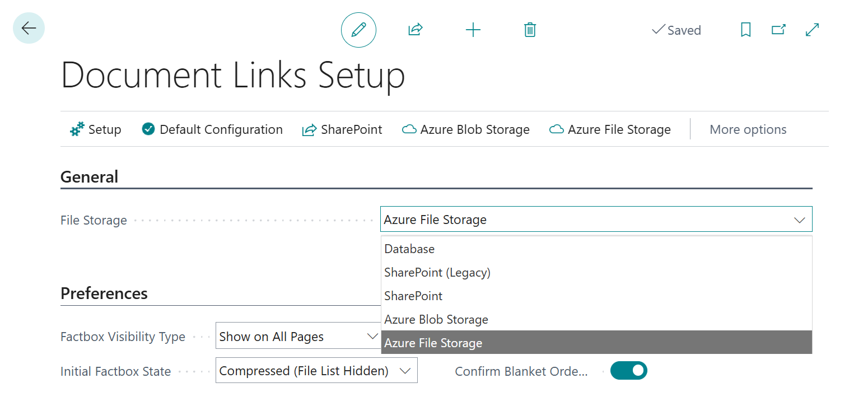Select Database from the storage list
868x420 pixels.
[x=409, y=249]
